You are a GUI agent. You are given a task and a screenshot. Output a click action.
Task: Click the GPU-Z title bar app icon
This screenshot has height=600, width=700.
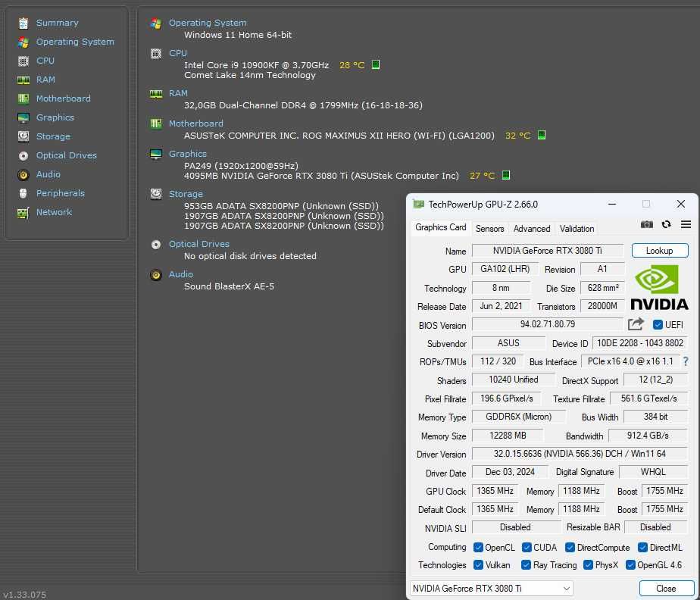coord(418,205)
